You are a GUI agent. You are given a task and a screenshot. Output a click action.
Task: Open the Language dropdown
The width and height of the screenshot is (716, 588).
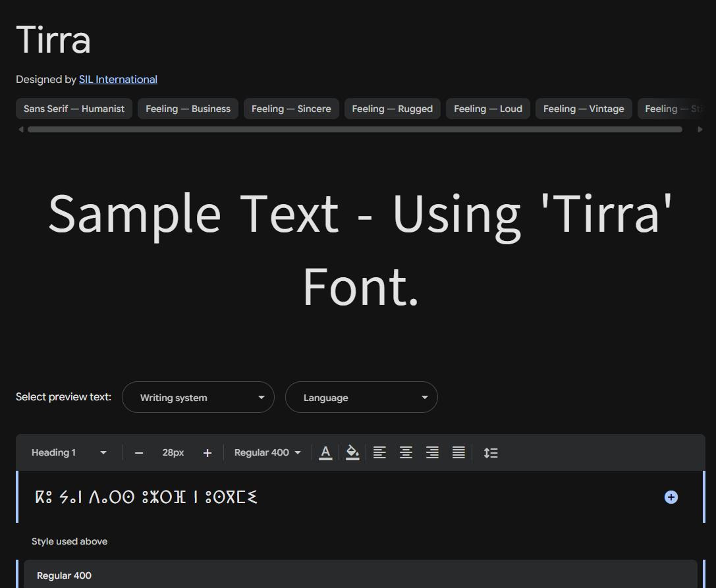[361, 397]
